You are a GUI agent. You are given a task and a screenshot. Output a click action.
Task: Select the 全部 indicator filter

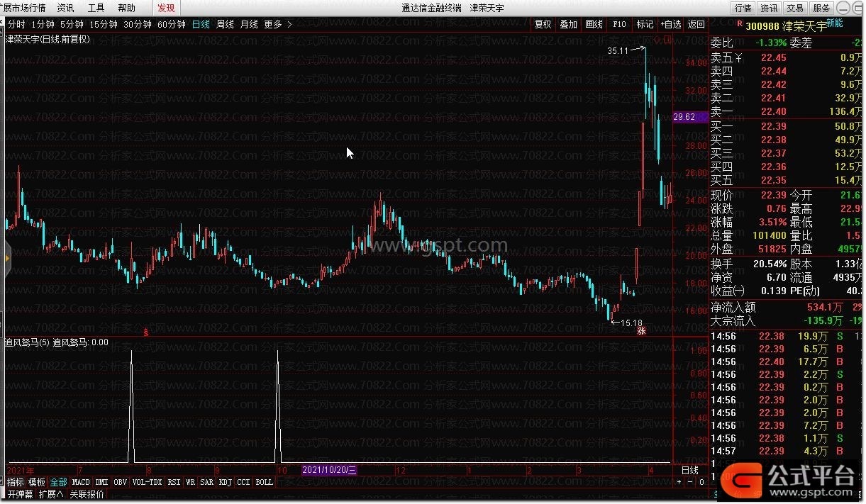[x=58, y=482]
